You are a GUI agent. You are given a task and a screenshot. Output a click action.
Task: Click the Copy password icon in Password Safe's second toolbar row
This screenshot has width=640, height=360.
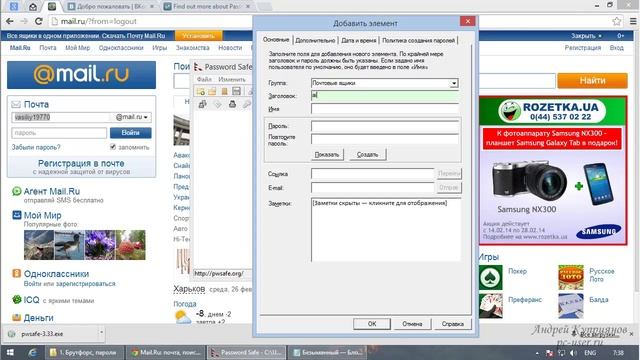pyautogui.click(x=202, y=104)
